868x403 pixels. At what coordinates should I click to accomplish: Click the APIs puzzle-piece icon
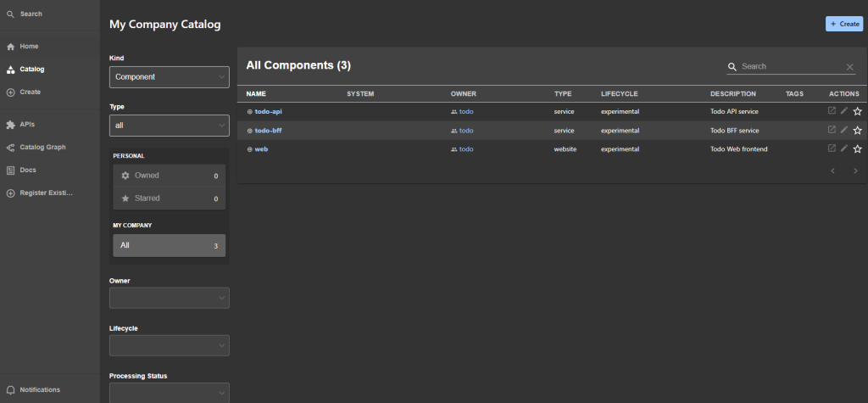10,126
